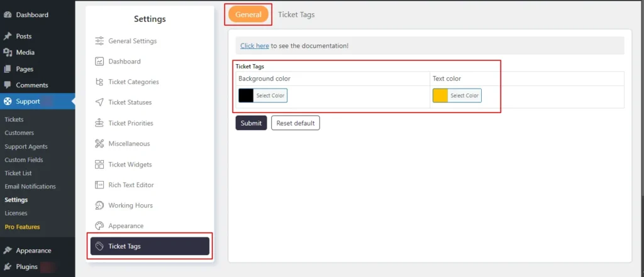The height and width of the screenshot is (277, 644).
Task: Open General Settings label in Settings panel
Action: pyautogui.click(x=132, y=41)
